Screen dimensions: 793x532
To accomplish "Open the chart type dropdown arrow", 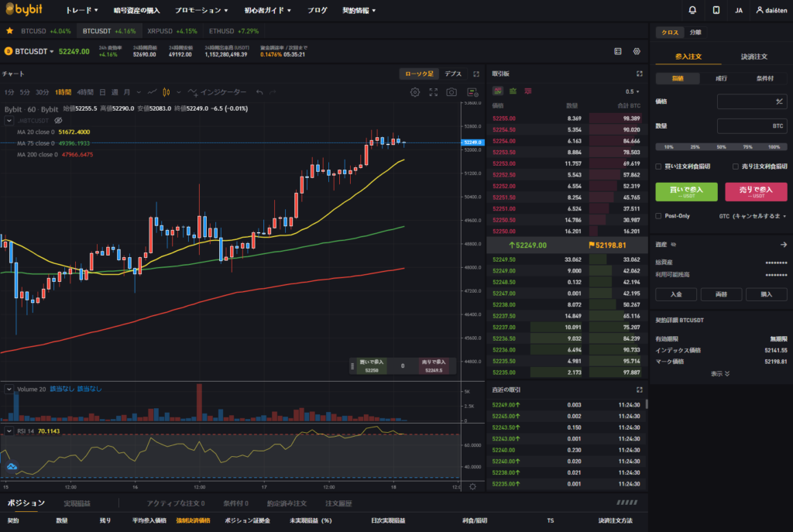I will [179, 92].
